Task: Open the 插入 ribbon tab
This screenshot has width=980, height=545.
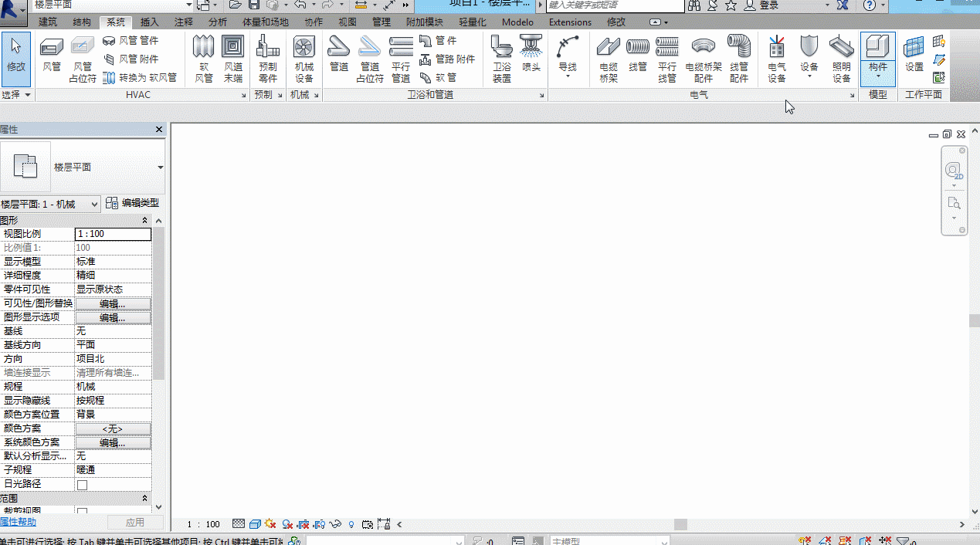Action: point(150,22)
